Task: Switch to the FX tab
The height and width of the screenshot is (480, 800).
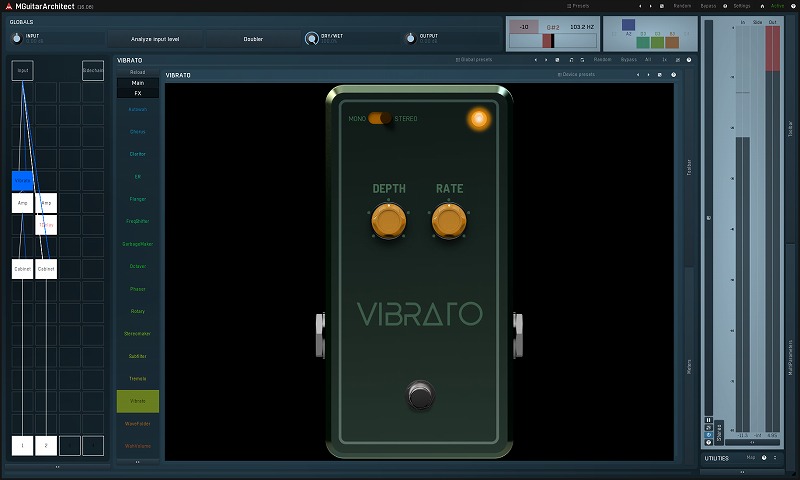Action: click(x=137, y=92)
